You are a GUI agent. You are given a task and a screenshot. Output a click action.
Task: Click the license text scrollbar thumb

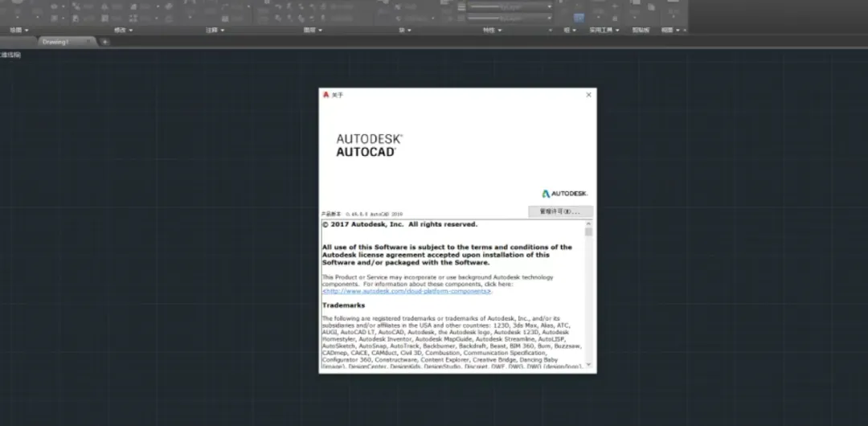(588, 231)
